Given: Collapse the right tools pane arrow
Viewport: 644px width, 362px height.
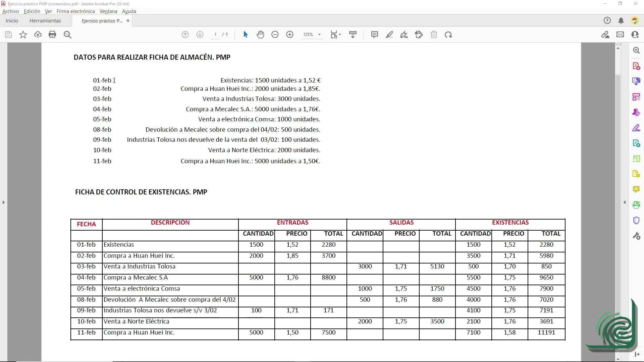Looking at the screenshot, I should [625, 202].
